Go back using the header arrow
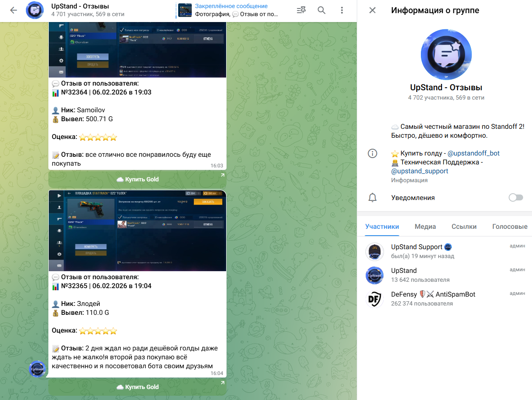The image size is (532, 400). pyautogui.click(x=14, y=11)
